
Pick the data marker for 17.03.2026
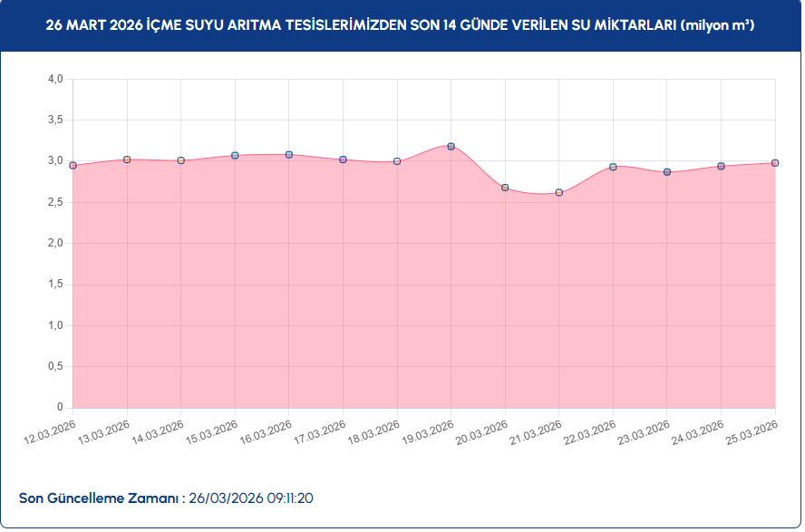[343, 160]
